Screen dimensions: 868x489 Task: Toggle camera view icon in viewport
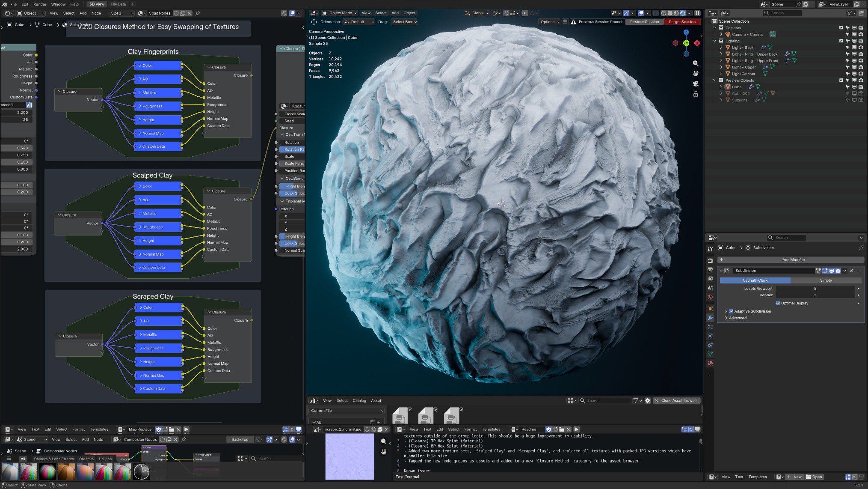696,84
